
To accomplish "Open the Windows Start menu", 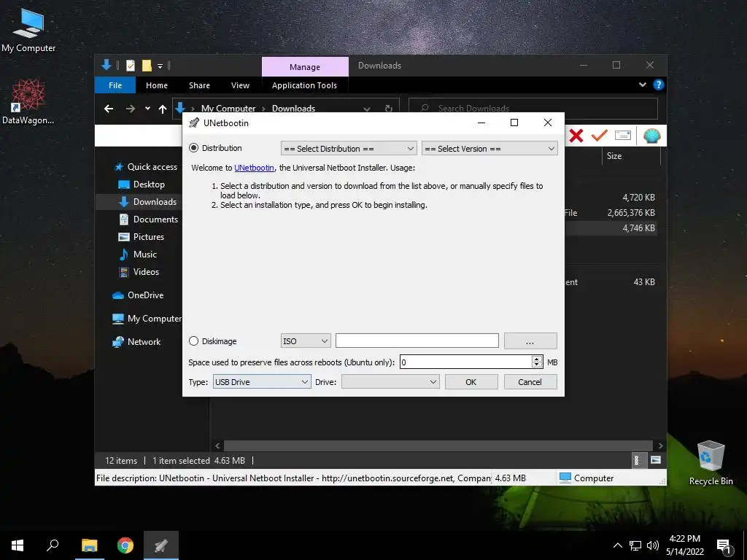I will [18, 545].
